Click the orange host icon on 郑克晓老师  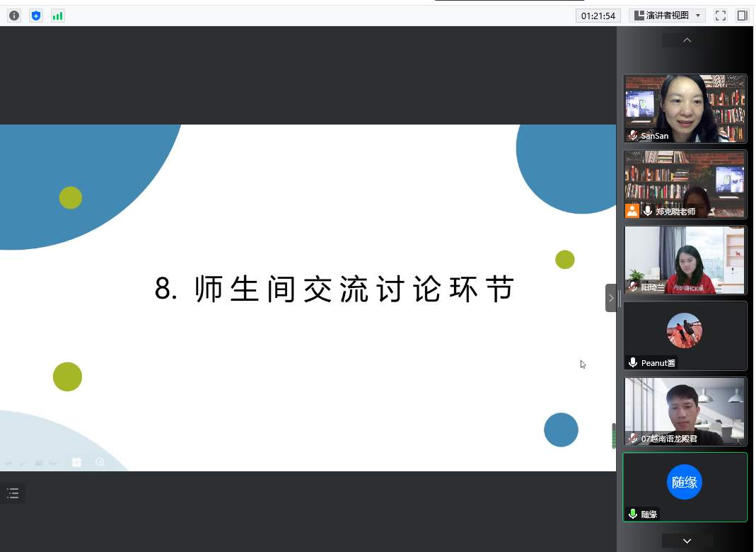tap(632, 211)
